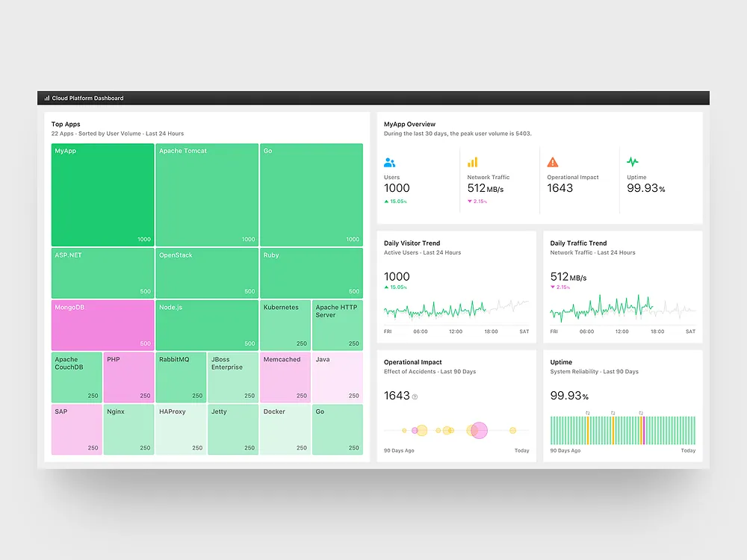
Task: Select the MyApp tile in the treemap
Action: click(101, 194)
